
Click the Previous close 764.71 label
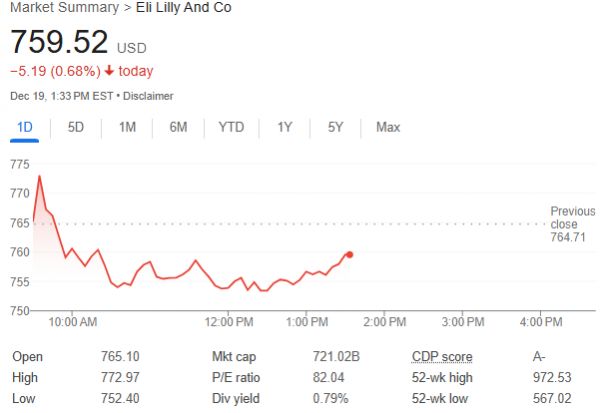(572, 224)
